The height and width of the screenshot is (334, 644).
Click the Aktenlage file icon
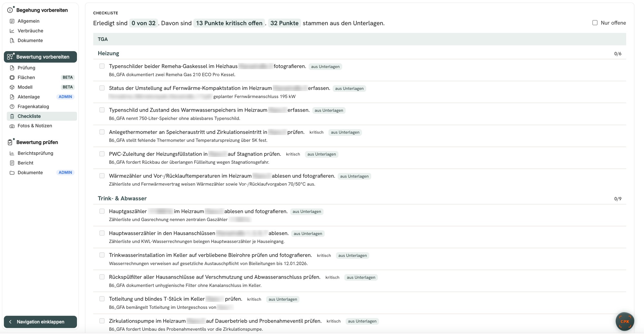12,97
